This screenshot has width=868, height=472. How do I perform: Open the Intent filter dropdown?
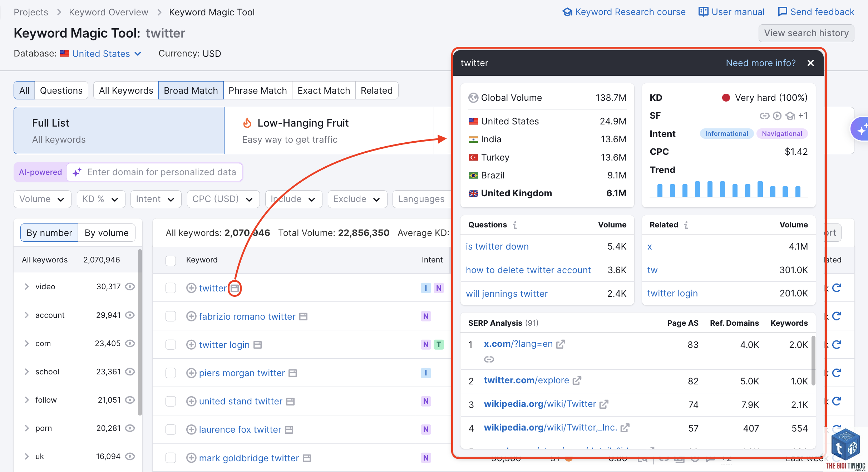(x=156, y=199)
